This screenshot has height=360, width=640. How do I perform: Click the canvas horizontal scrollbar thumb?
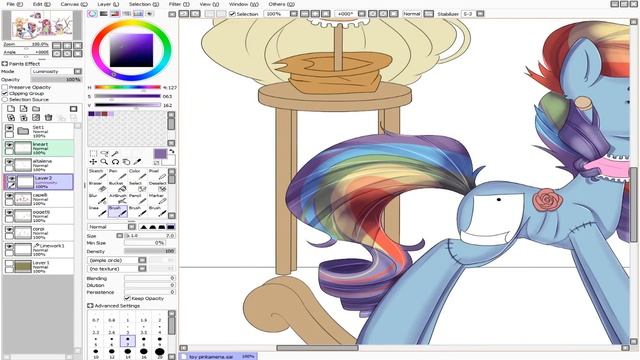(x=317, y=348)
